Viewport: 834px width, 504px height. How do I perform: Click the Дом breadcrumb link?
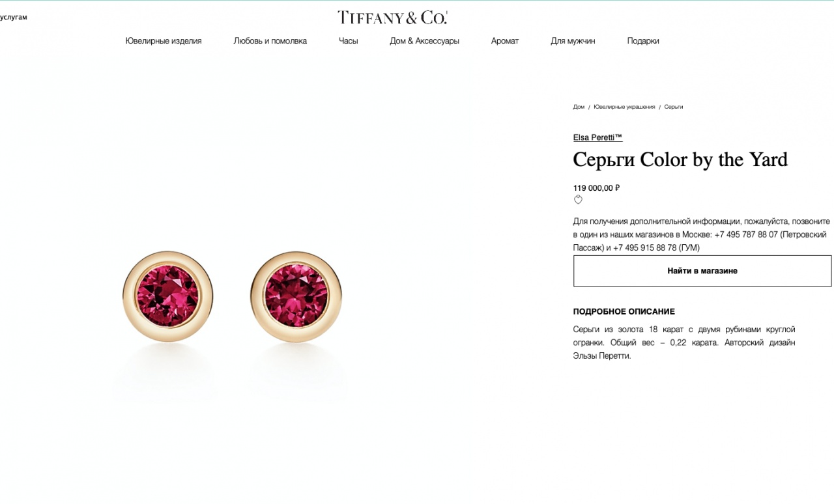(579, 107)
